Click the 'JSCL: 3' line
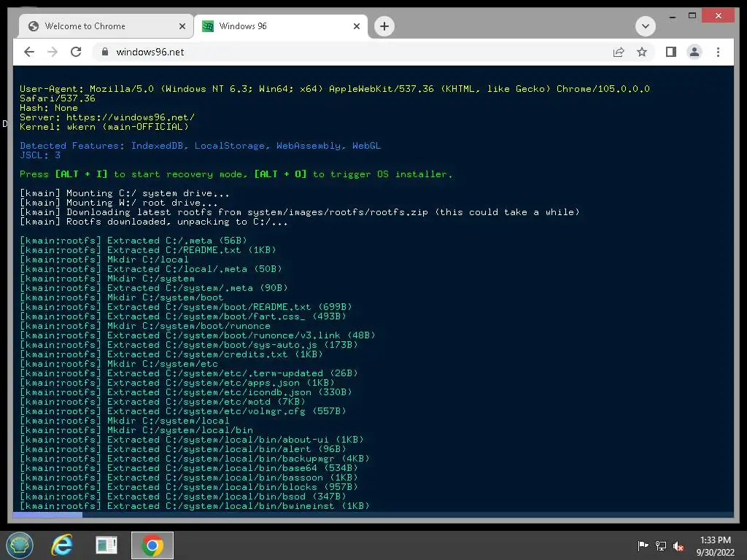This screenshot has width=747, height=560. click(40, 155)
